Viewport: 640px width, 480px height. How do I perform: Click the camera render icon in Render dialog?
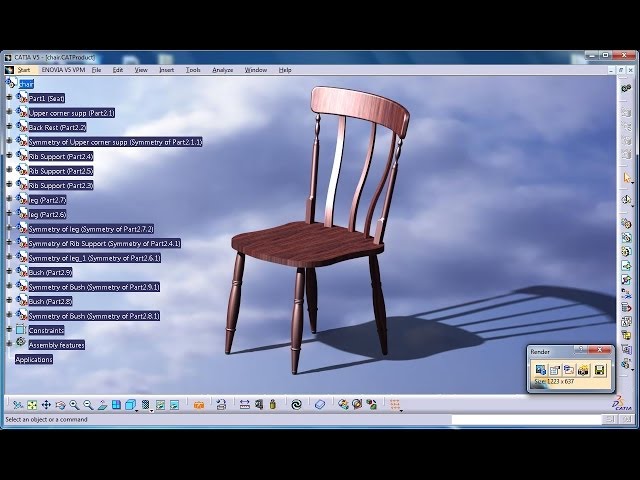coord(584,370)
